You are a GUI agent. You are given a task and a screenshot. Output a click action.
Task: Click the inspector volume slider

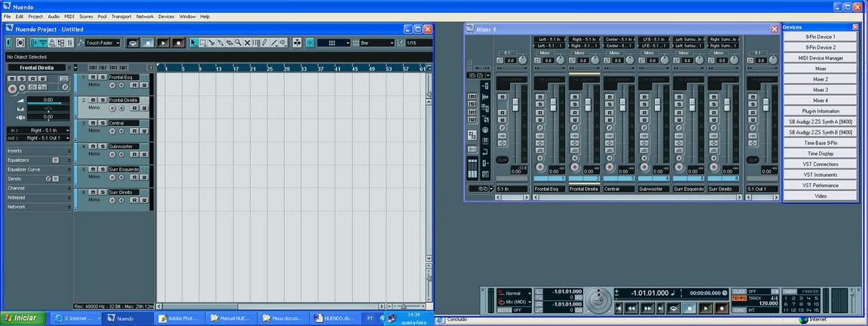point(48,101)
